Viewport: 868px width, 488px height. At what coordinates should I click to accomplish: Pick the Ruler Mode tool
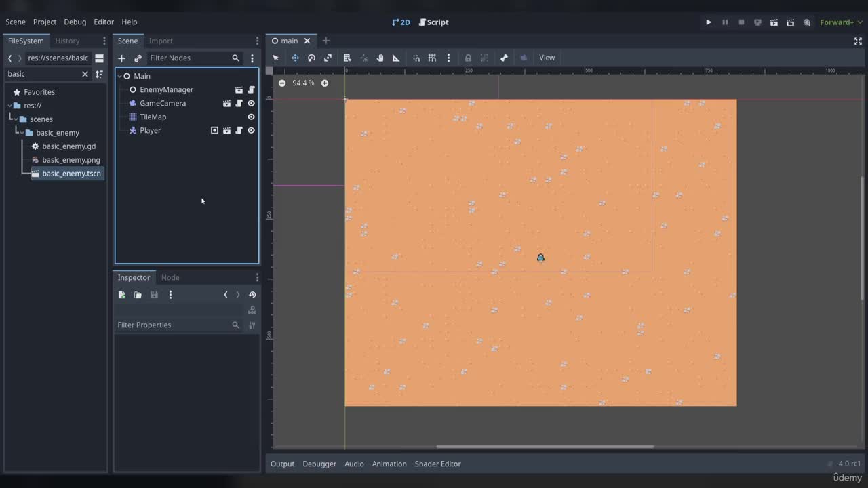[396, 58]
